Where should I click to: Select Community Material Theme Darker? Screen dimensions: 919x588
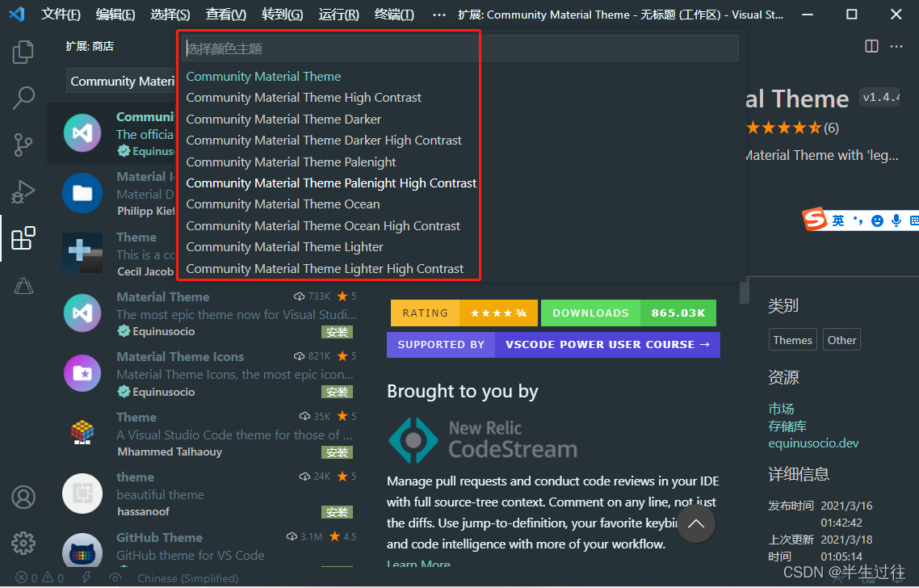click(x=460, y=119)
